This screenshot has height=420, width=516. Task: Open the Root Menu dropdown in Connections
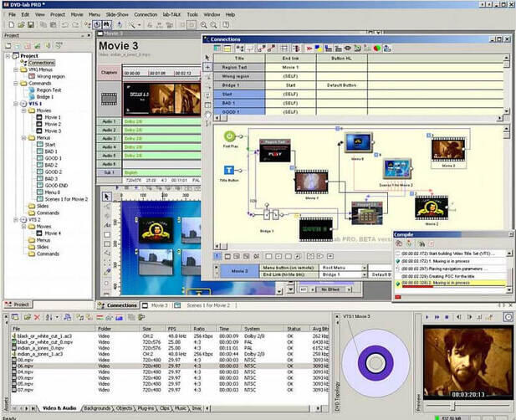click(365, 268)
